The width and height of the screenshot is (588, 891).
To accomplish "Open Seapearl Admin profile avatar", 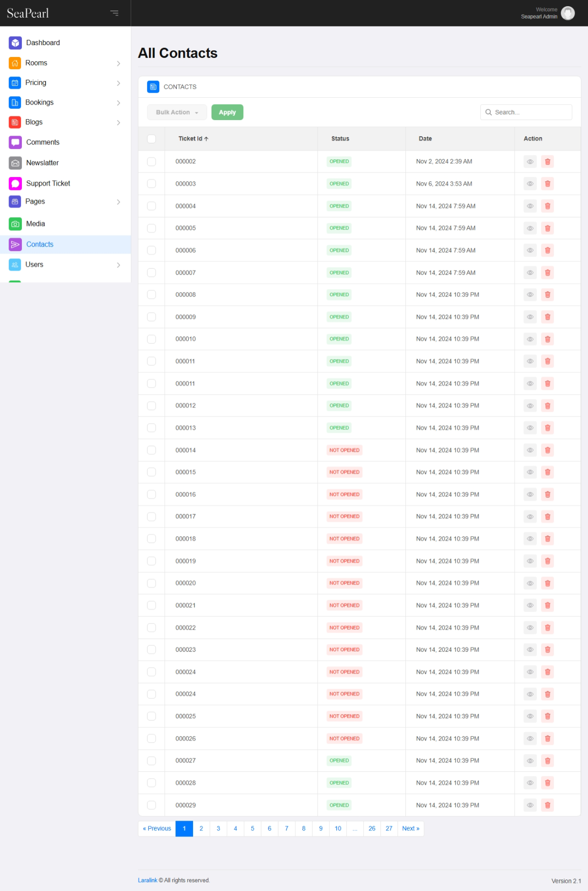I will click(568, 13).
